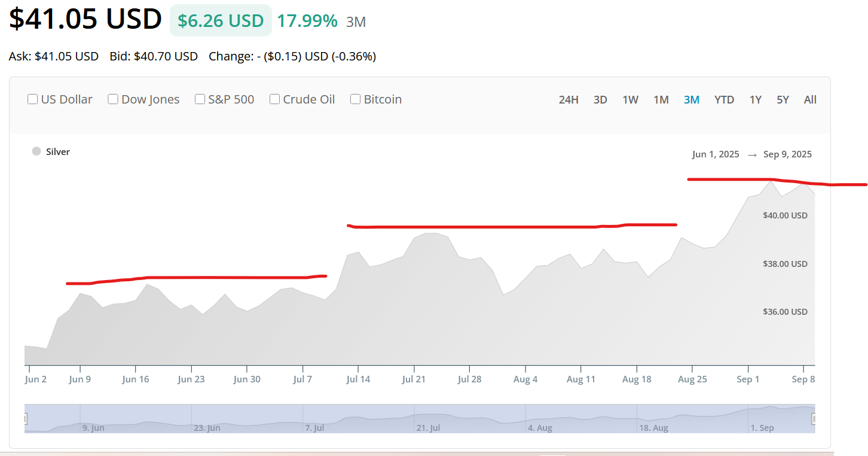Click the $38.00 USD axis label
Image resolution: width=868 pixels, height=456 pixels.
[785, 264]
